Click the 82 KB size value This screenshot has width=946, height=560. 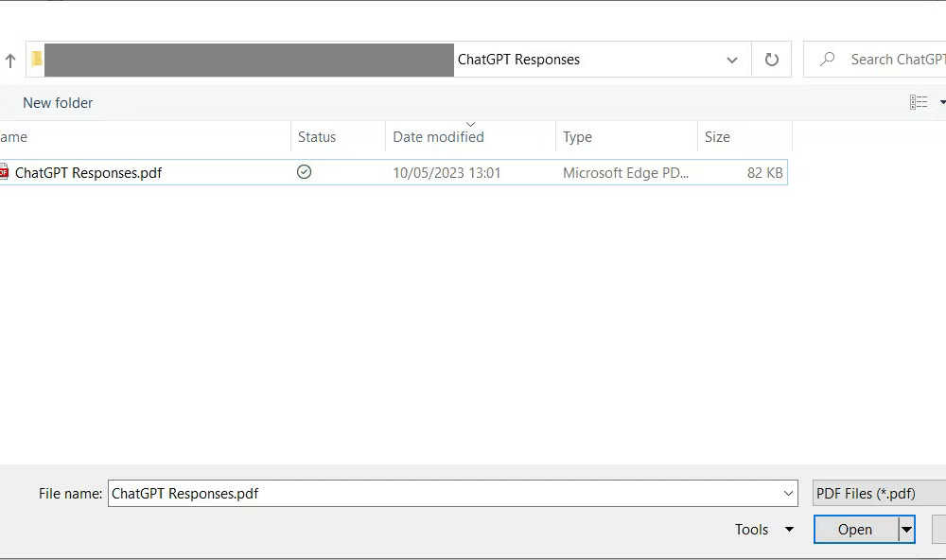click(764, 172)
